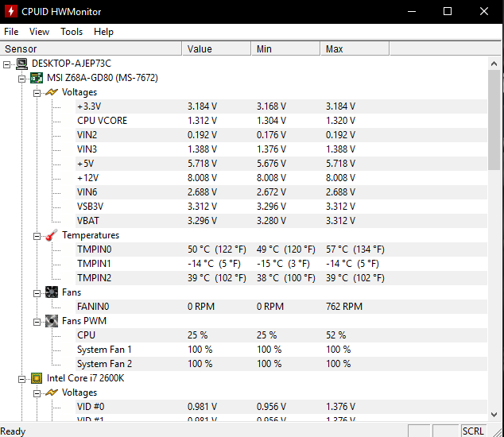Click the Max column header
This screenshot has height=437, width=504.
tap(355, 48)
